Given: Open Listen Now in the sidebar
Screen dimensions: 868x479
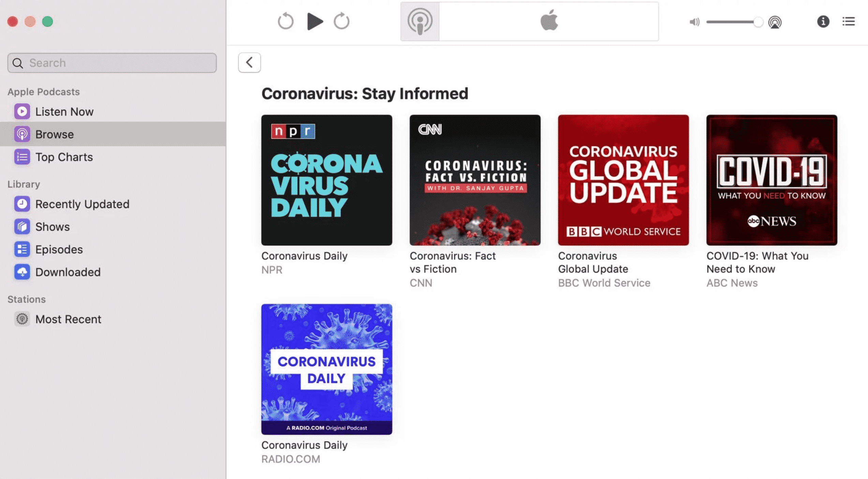Looking at the screenshot, I should [64, 111].
